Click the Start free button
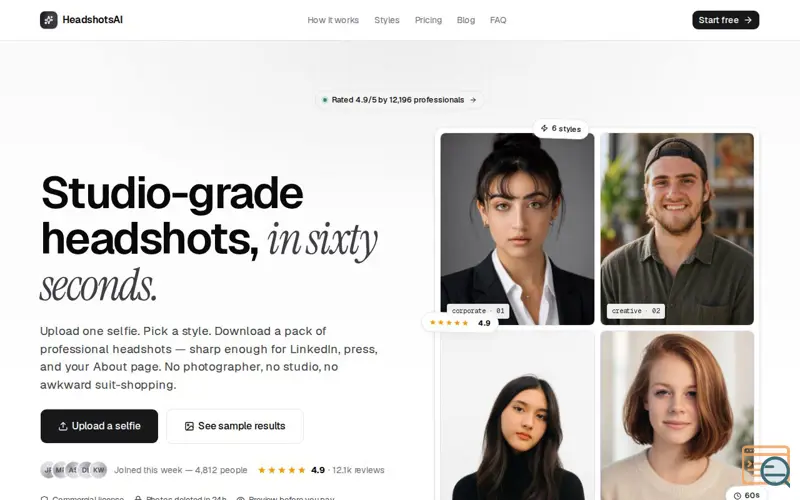The width and height of the screenshot is (800, 500). click(725, 20)
